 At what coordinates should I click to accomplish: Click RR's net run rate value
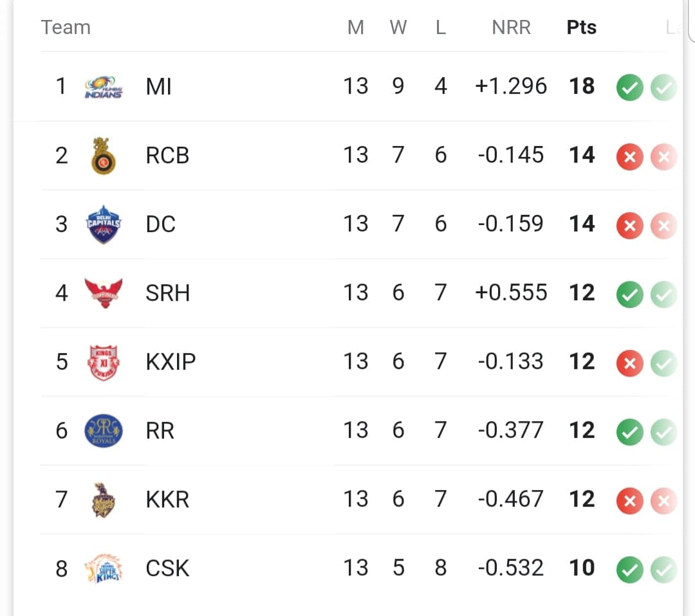(510, 430)
